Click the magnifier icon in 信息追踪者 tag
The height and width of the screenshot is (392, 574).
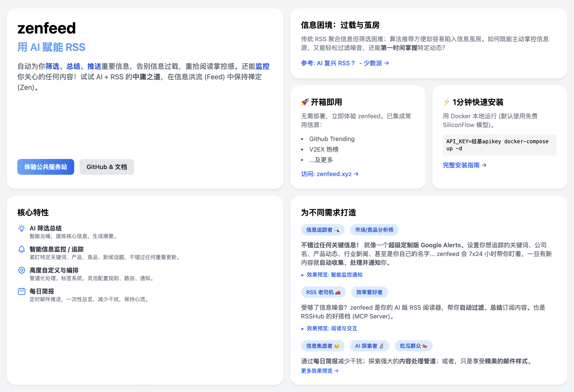(x=336, y=230)
